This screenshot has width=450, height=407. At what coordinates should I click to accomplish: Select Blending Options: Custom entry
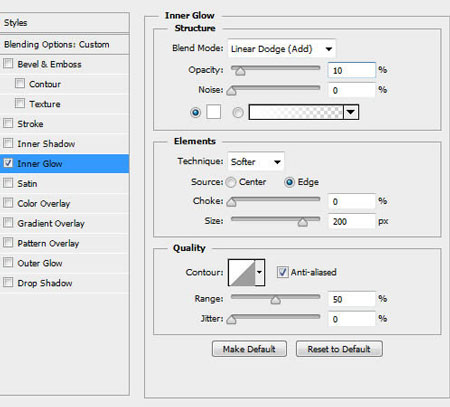[x=64, y=44]
